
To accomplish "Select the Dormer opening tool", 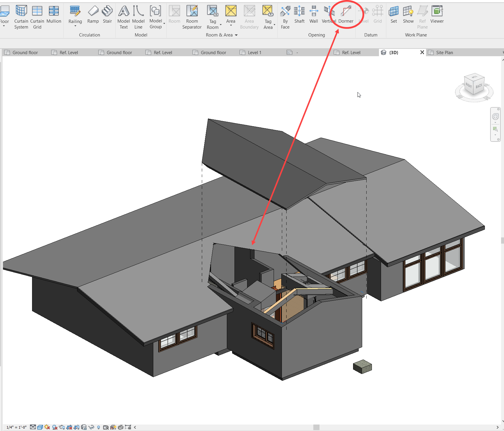I will pyautogui.click(x=346, y=15).
